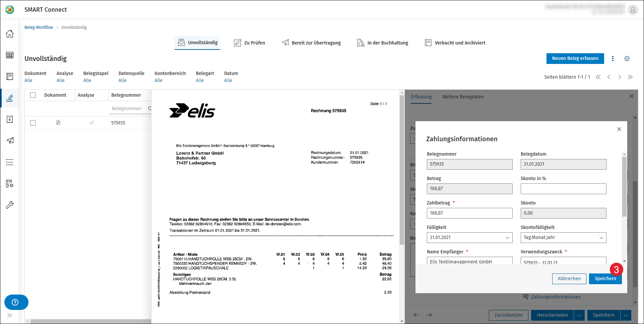Follow the Beleg-Workflow breadcrumb link
The image size is (644, 324).
[x=39, y=27]
